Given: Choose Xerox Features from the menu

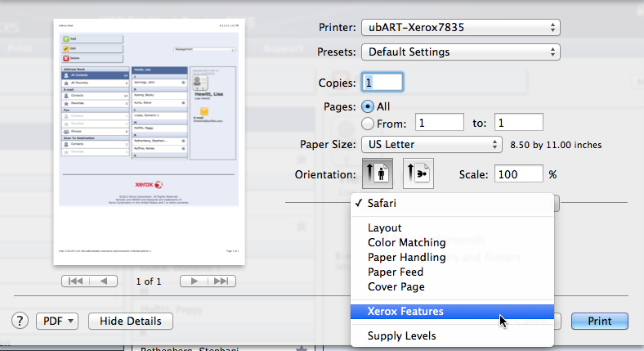Looking at the screenshot, I should coord(406,312).
